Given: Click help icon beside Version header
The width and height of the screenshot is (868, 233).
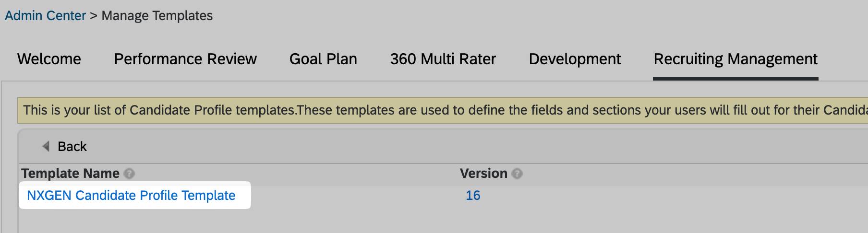Looking at the screenshot, I should click(x=517, y=174).
